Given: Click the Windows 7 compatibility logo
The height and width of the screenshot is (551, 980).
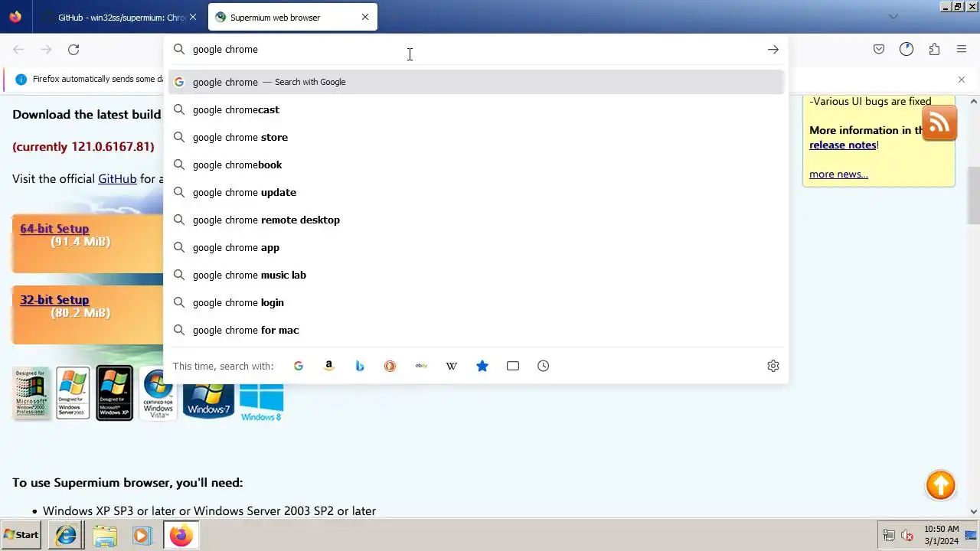Looking at the screenshot, I should click(x=208, y=400).
